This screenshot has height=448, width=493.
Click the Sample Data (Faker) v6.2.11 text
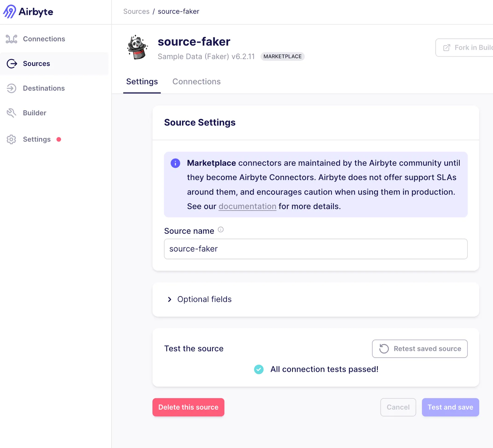pyautogui.click(x=206, y=56)
